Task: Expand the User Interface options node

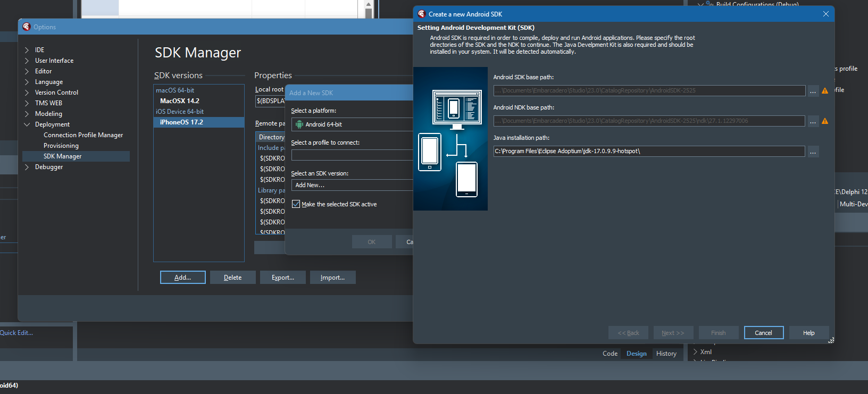Action: pos(27,61)
